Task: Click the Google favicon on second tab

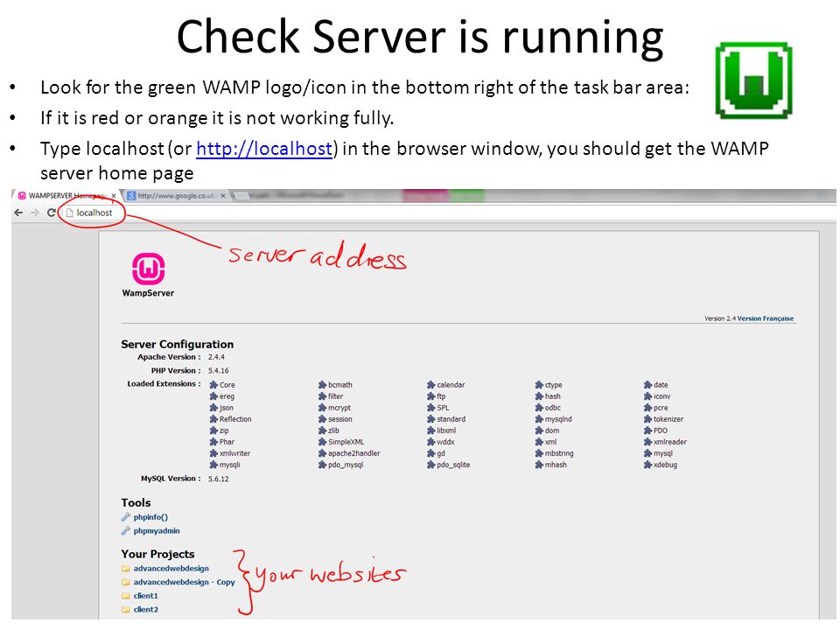Action: tap(130, 196)
